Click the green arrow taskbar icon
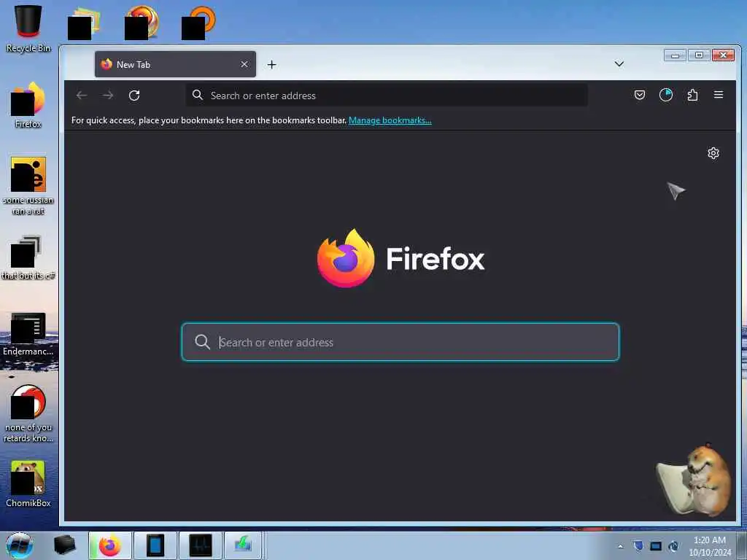The image size is (747, 560). (x=243, y=545)
